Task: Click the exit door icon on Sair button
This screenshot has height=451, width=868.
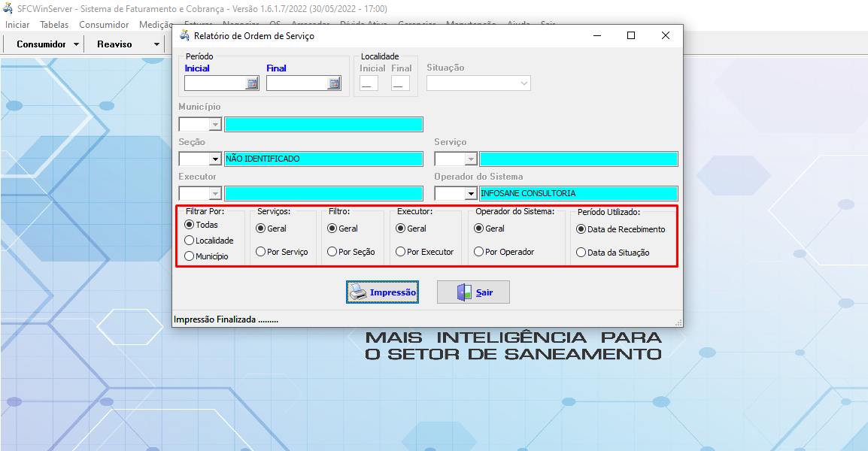Action: [x=462, y=292]
